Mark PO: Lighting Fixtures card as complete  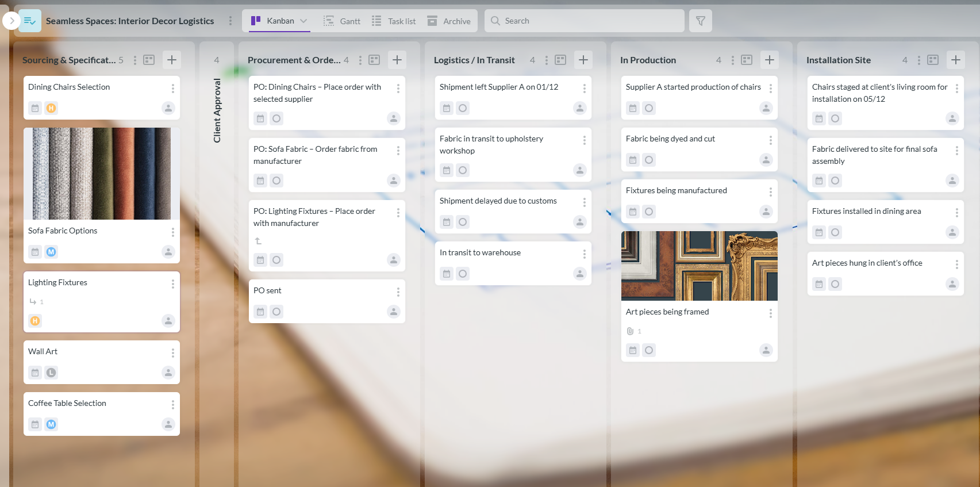[x=276, y=260]
